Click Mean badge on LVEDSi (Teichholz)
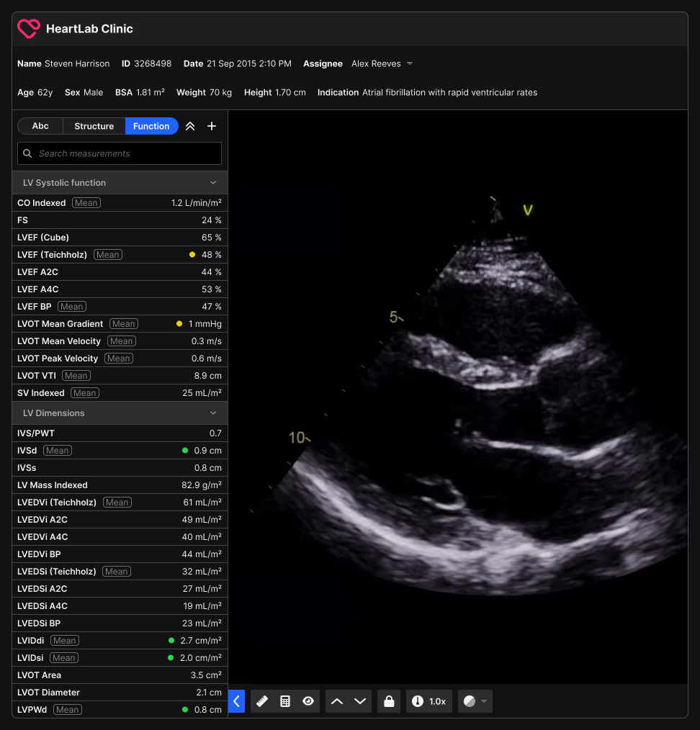 pyautogui.click(x=117, y=571)
